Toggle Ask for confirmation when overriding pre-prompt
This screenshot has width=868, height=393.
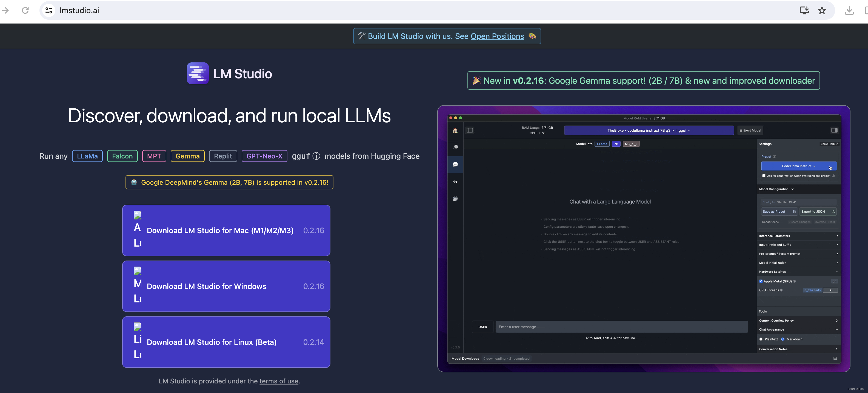click(764, 176)
